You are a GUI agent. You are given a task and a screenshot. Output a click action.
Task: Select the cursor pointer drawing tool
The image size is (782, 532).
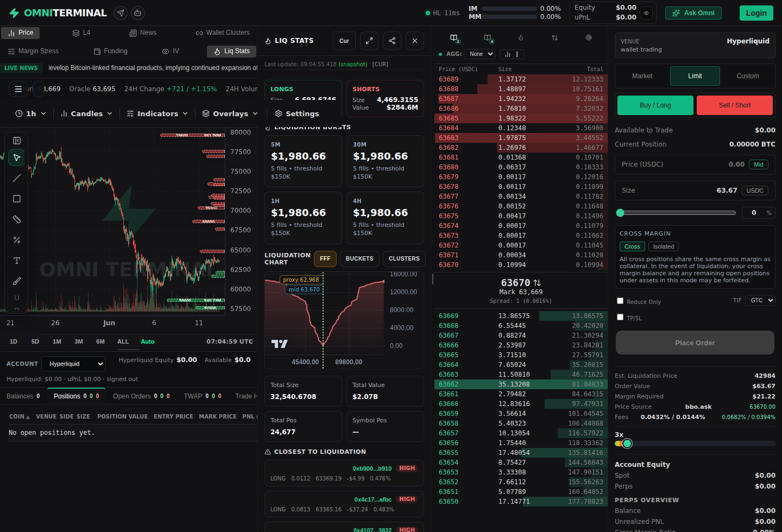tap(17, 157)
